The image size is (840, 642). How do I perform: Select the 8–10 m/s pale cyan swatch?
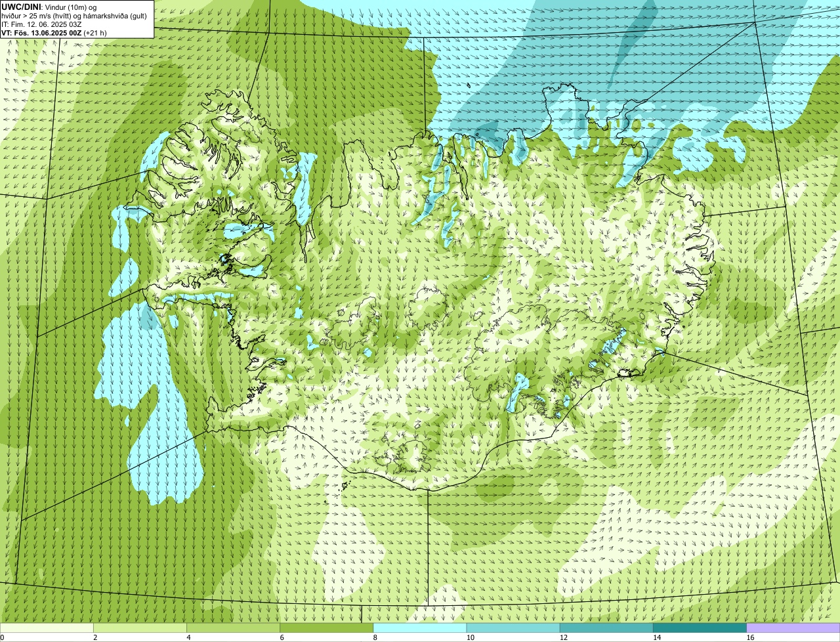pos(420,628)
